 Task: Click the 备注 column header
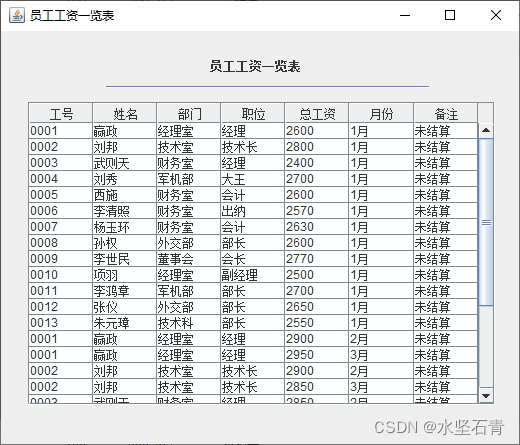click(446, 114)
